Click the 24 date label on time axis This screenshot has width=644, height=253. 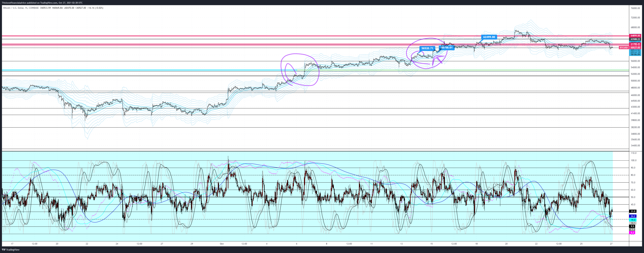(x=117, y=244)
